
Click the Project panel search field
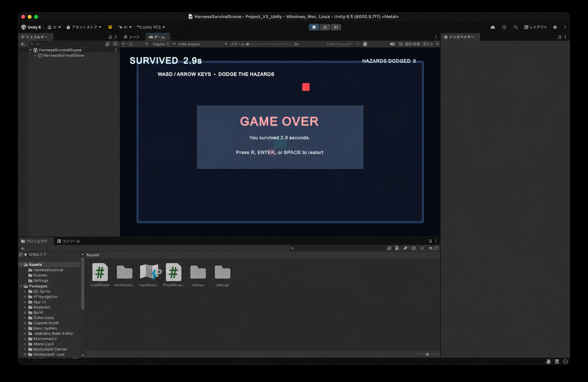click(337, 248)
